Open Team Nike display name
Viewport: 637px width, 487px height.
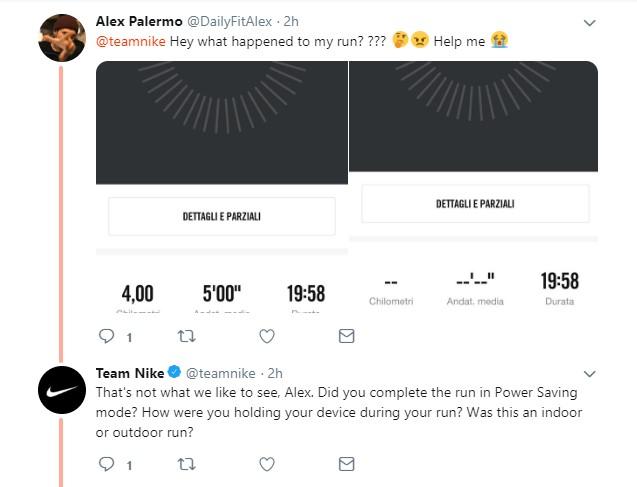[x=130, y=373]
